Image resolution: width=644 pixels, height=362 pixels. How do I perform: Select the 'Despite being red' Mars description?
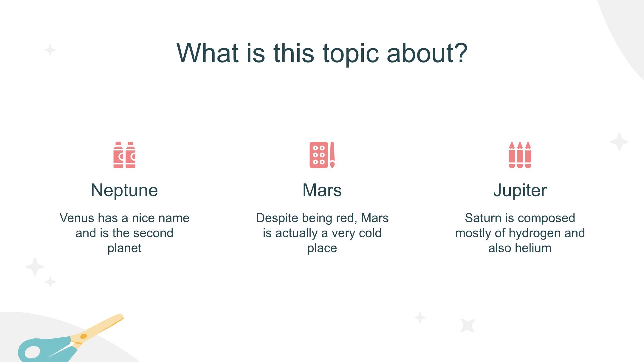pos(322,233)
